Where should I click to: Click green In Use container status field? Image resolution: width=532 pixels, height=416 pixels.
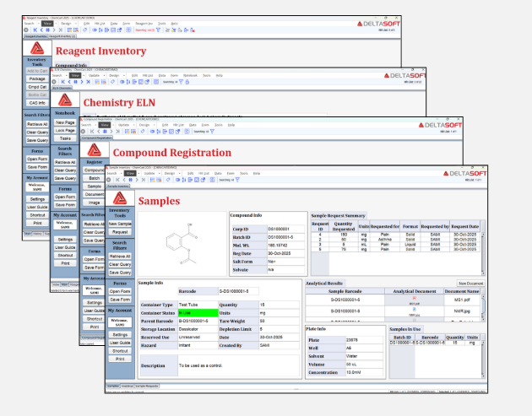pos(198,312)
